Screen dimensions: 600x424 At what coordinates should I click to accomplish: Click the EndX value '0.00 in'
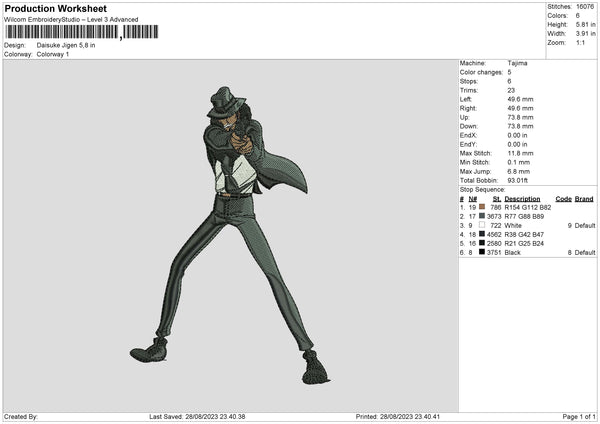click(517, 135)
